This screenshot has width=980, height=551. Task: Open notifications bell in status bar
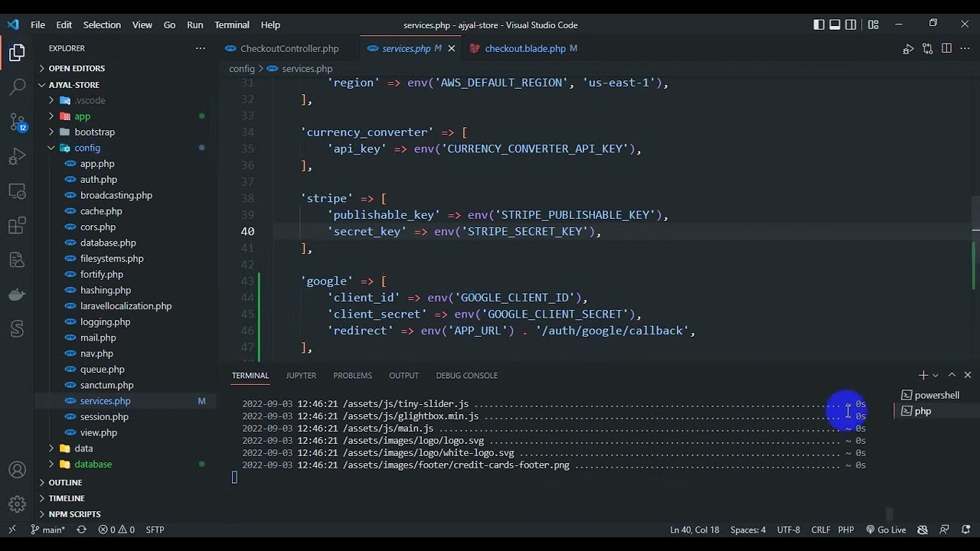pos(965,530)
